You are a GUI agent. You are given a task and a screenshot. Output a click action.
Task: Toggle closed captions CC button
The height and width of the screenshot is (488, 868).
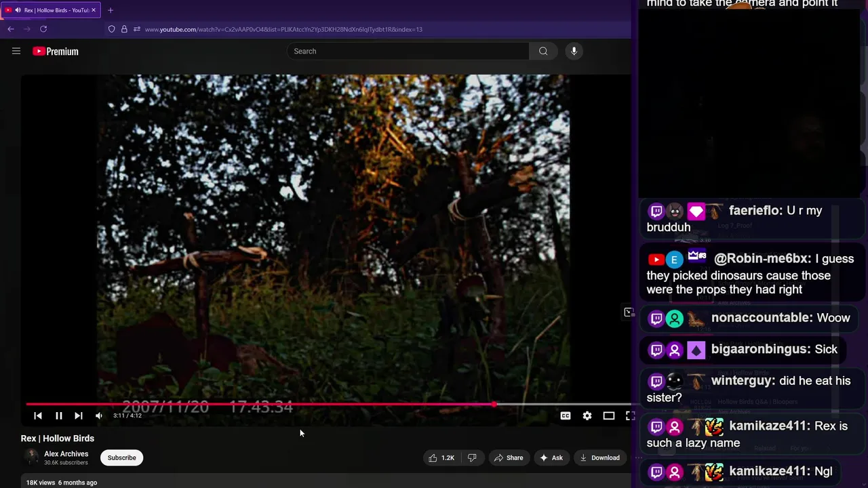tap(566, 415)
